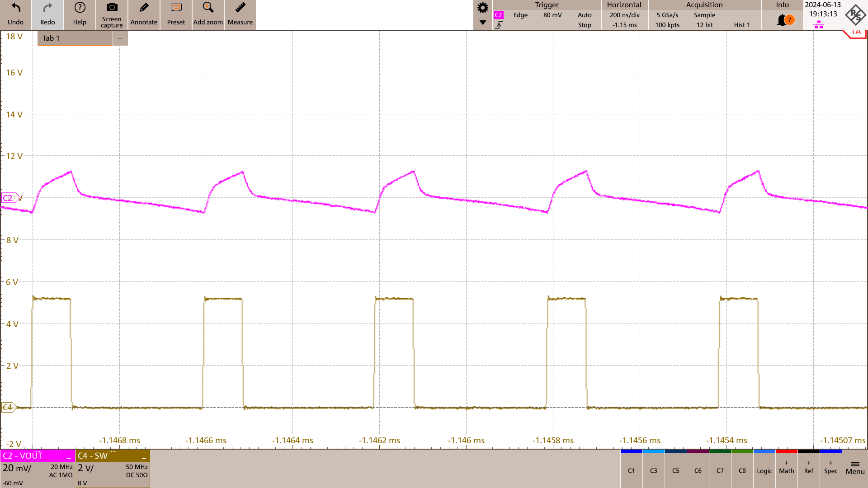Open the Measure ruler tool
868x488 pixels.
240,8
